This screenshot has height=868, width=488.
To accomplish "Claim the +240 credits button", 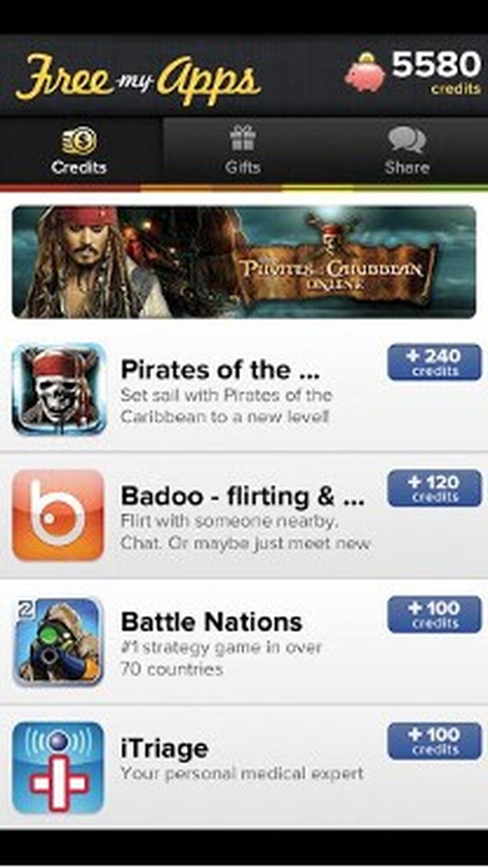I will [434, 362].
